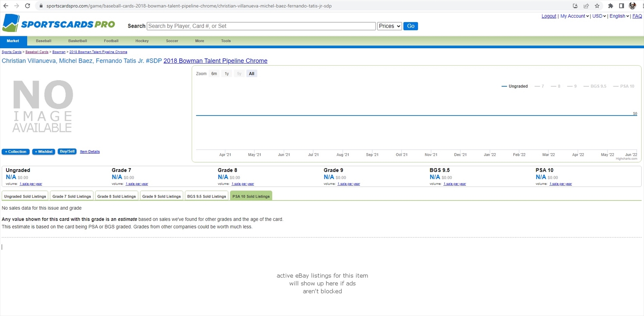Open the FAQ link
This screenshot has height=316, width=644.
637,16
